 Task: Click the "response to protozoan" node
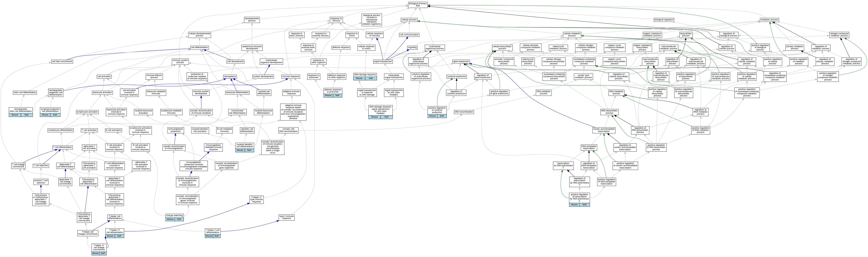[313, 76]
